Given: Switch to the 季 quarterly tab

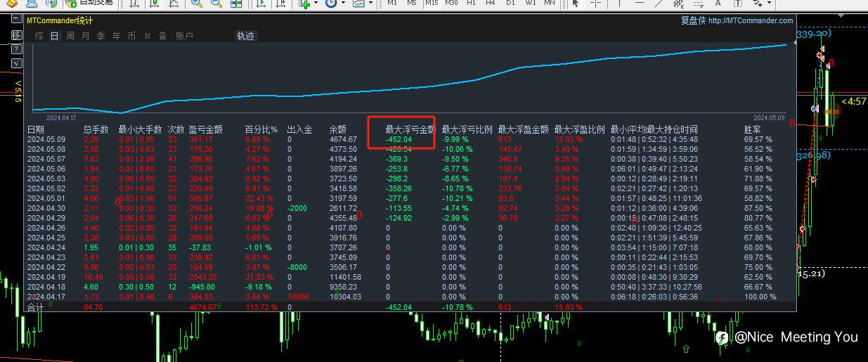Looking at the screenshot, I should tap(101, 36).
